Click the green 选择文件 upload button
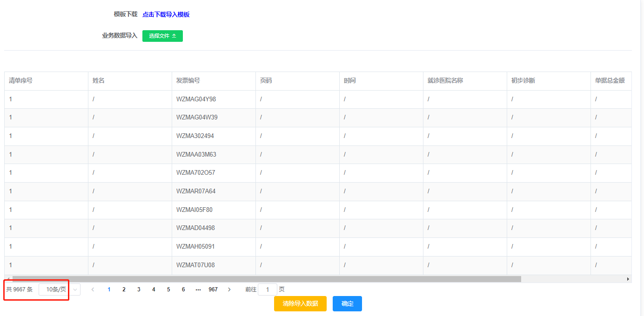Screen dimensions: 644x316 coord(162,36)
